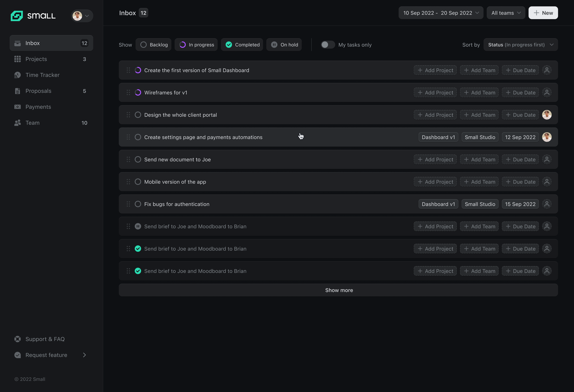Click 15 Sep 2022 due date tag

click(x=520, y=204)
